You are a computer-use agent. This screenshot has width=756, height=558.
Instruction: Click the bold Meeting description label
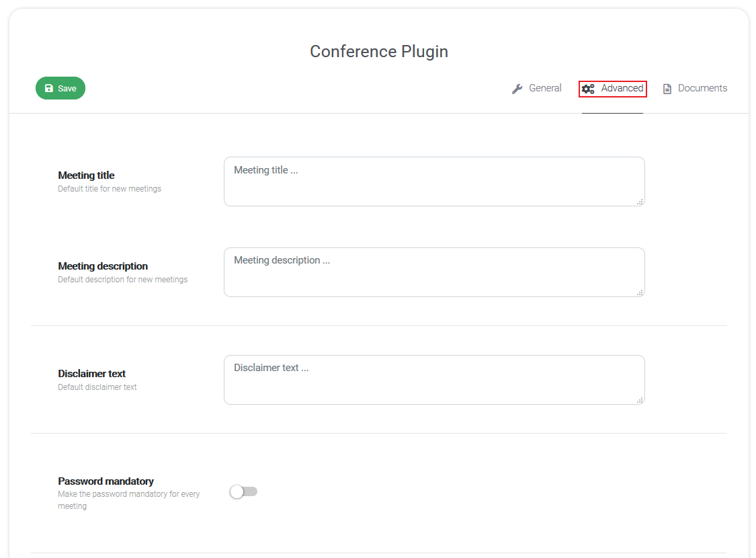103,266
